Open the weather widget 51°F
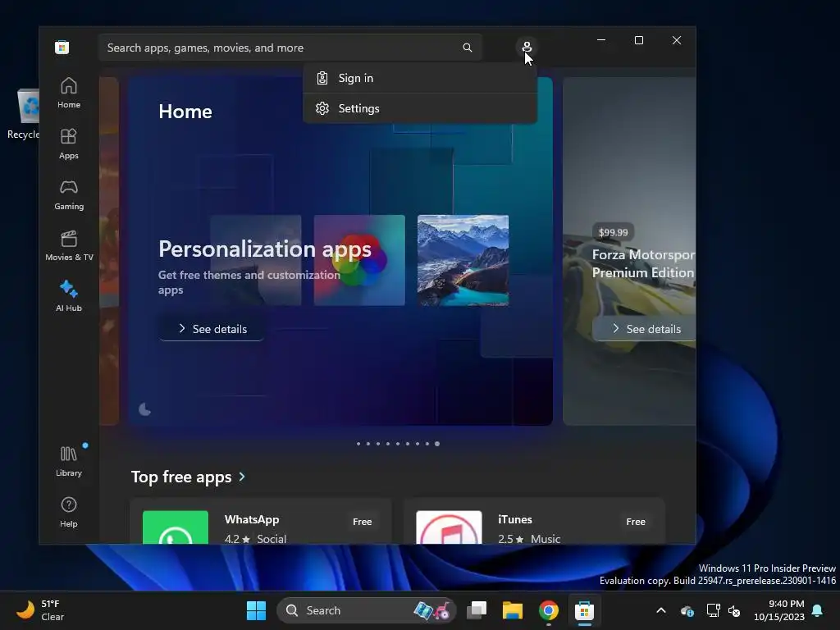 coord(40,610)
